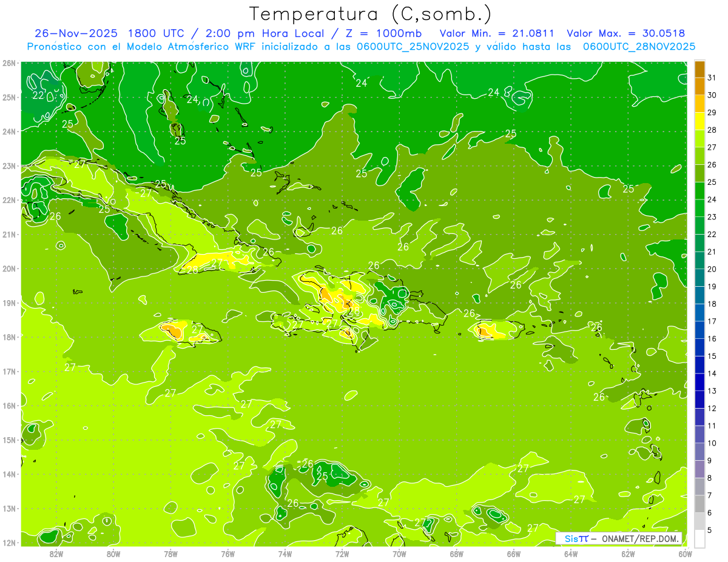Click the 19N latitude label
Viewport: 728px width, 562px height.
coord(9,303)
